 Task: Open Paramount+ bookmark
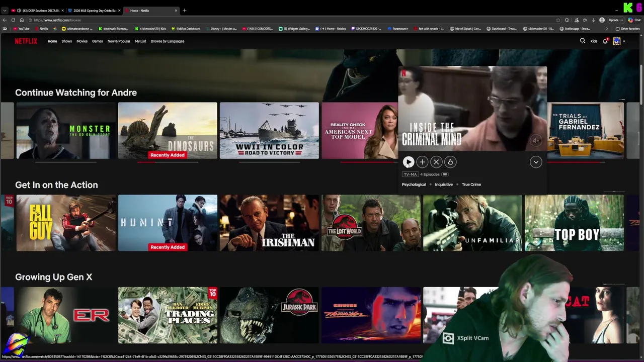point(397,29)
